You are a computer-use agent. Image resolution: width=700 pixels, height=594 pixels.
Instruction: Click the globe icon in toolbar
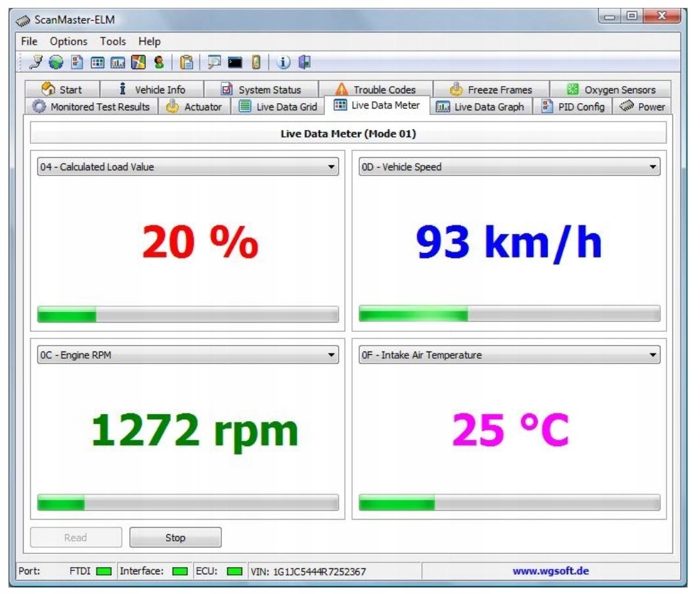point(56,62)
